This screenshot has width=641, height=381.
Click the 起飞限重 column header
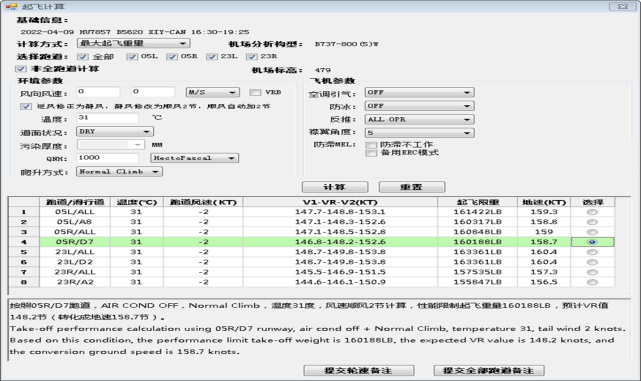pos(477,202)
